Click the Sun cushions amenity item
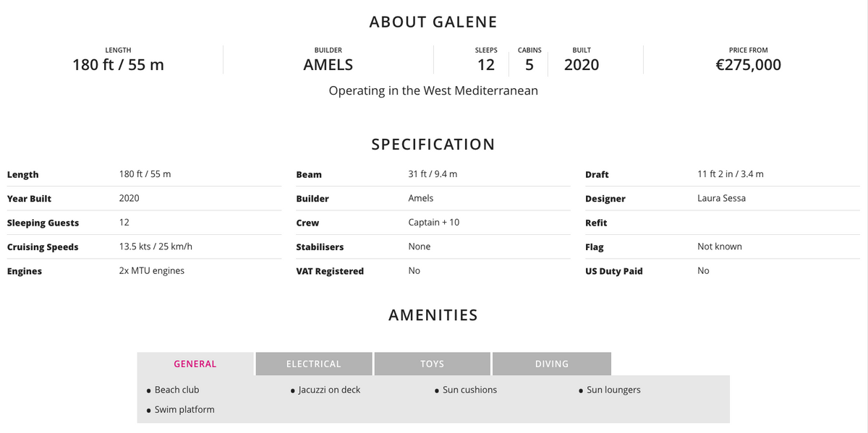The height and width of the screenshot is (433, 868). pyautogui.click(x=469, y=390)
